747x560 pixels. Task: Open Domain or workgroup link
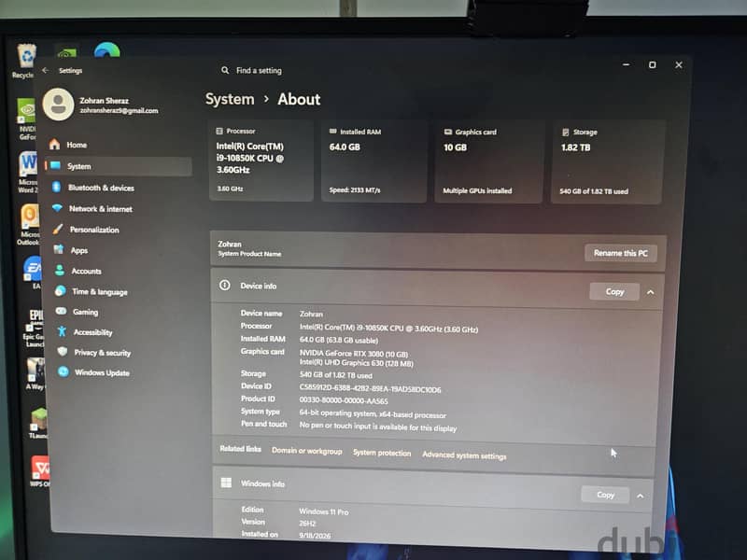coord(307,451)
